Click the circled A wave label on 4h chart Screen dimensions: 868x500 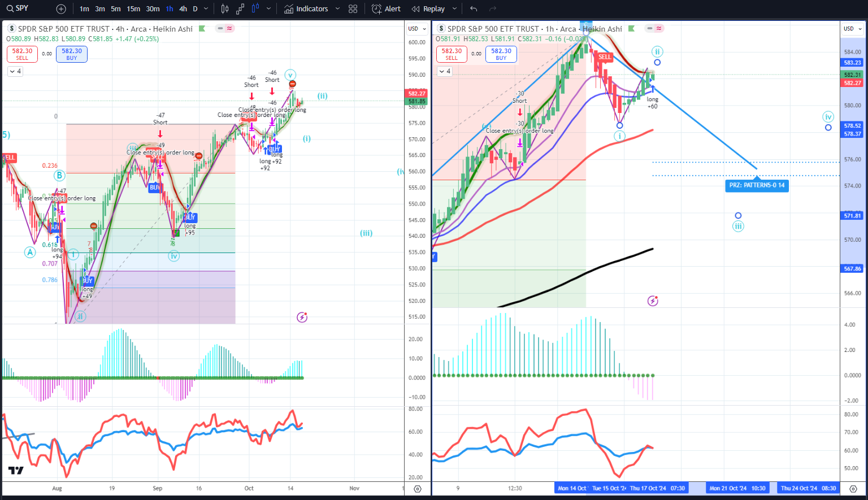[x=30, y=253]
